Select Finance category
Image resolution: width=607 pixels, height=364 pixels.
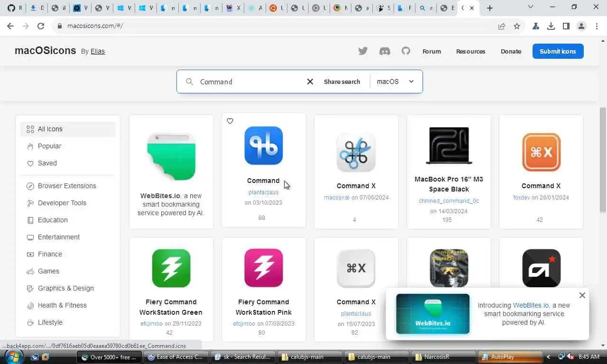pyautogui.click(x=68, y=254)
